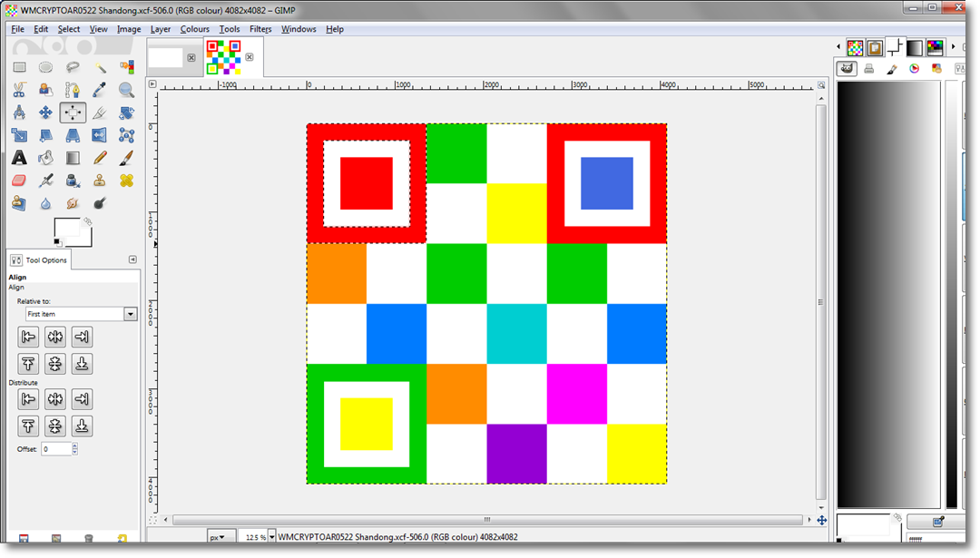The height and width of the screenshot is (558, 980).
Task: Select the Measure compass tool
Action: click(19, 113)
